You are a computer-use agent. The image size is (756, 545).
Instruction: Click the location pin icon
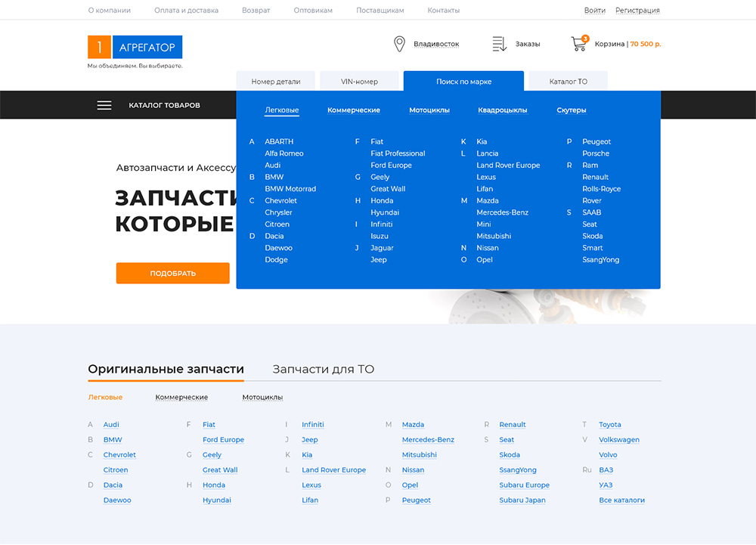tap(399, 44)
